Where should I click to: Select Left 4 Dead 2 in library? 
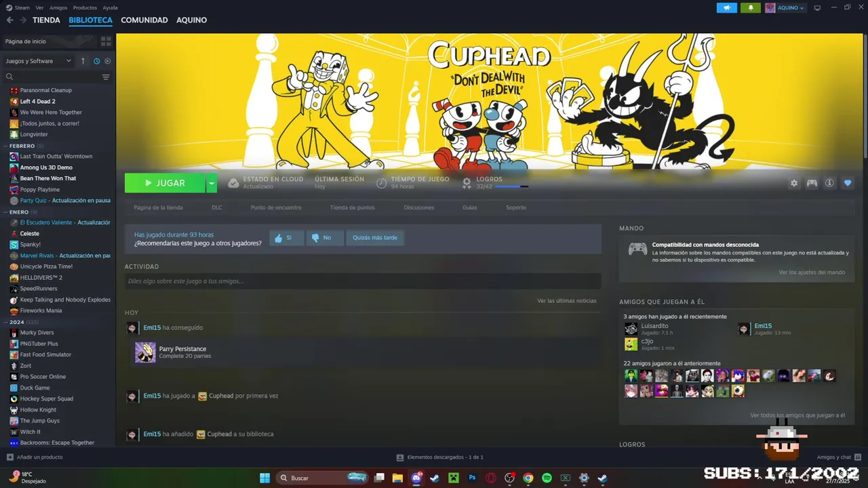(x=38, y=102)
